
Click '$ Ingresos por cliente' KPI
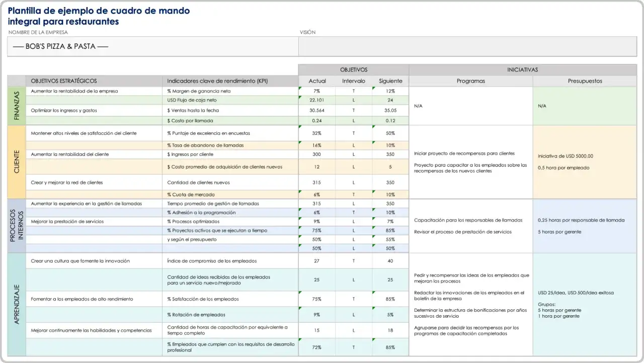pos(190,154)
